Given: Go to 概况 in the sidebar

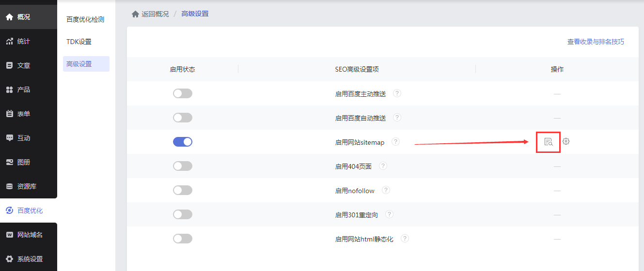Looking at the screenshot, I should point(29,17).
